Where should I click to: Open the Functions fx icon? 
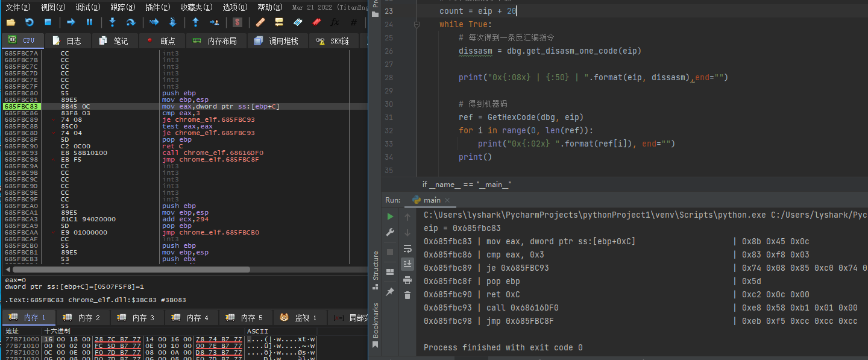pyautogui.click(x=335, y=22)
